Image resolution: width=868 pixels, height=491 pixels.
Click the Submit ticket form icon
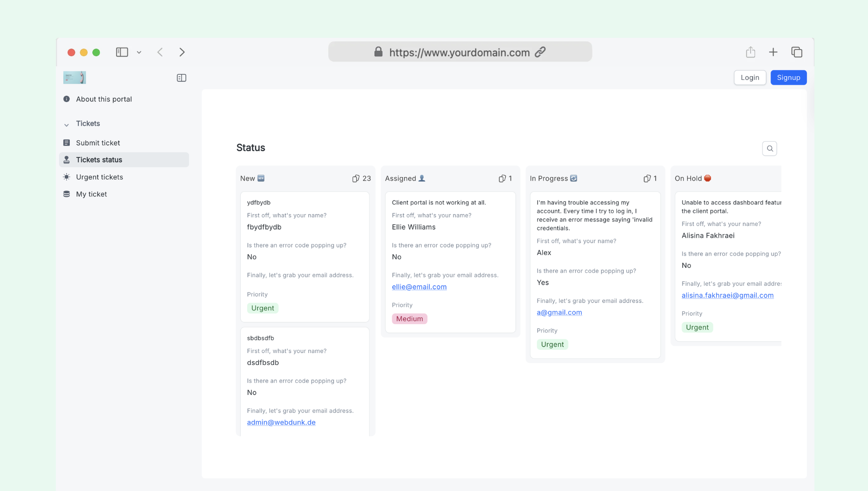(x=67, y=143)
